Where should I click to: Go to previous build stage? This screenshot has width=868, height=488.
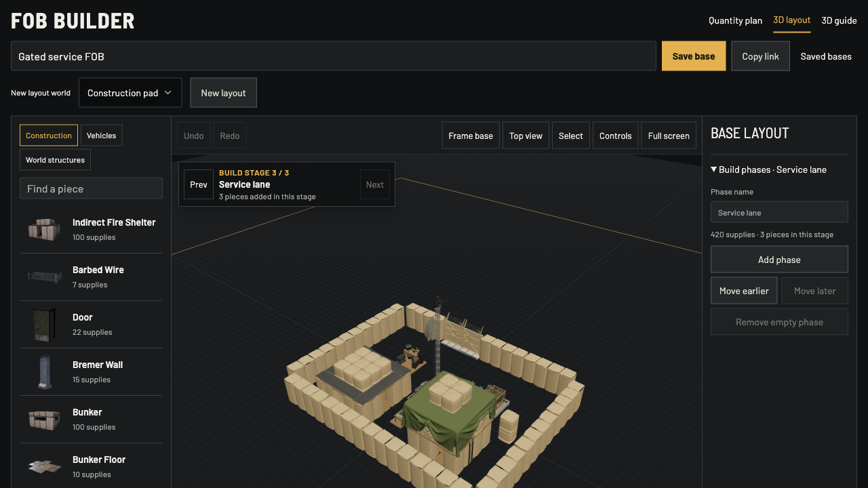[x=199, y=184]
